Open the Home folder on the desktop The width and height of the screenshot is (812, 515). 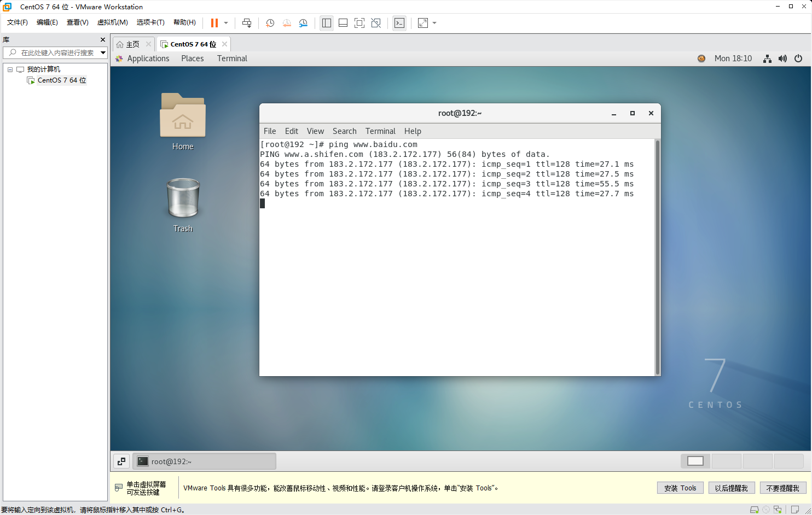point(183,121)
